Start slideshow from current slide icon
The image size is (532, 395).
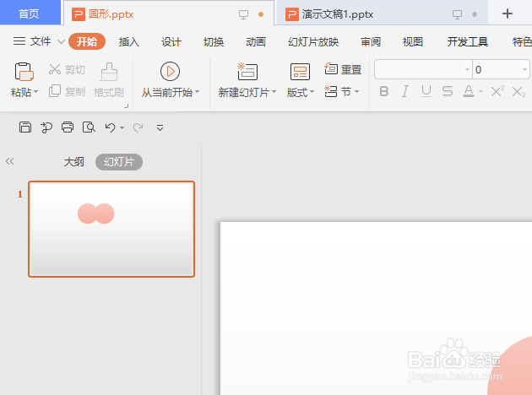pos(170,71)
